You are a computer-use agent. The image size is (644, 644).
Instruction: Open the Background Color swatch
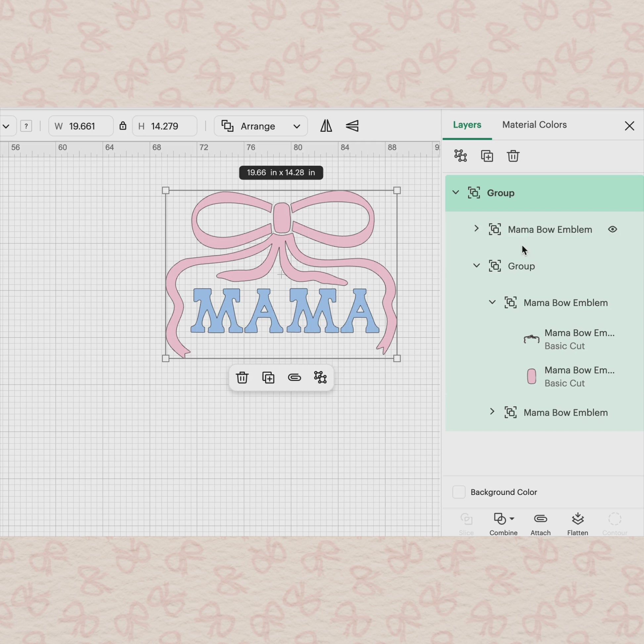459,492
